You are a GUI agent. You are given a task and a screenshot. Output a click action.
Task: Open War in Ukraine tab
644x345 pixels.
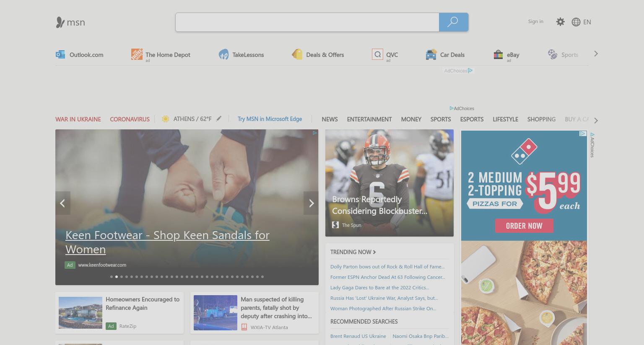tap(78, 119)
